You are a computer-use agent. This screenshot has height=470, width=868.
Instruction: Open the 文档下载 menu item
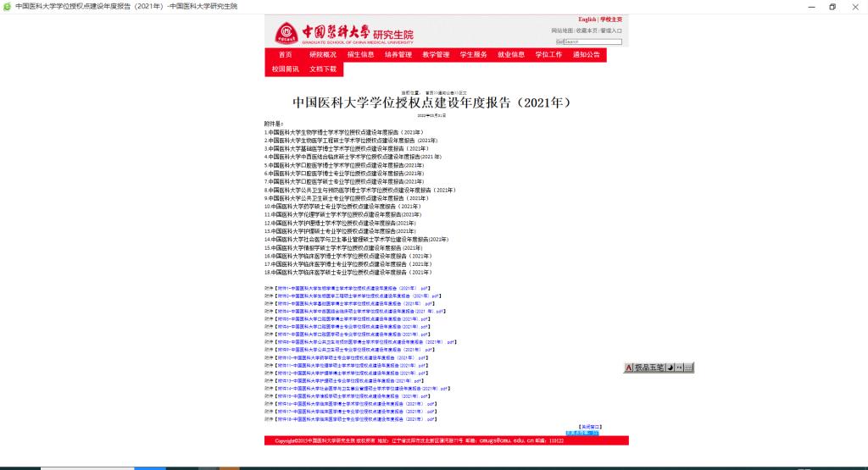(x=323, y=69)
